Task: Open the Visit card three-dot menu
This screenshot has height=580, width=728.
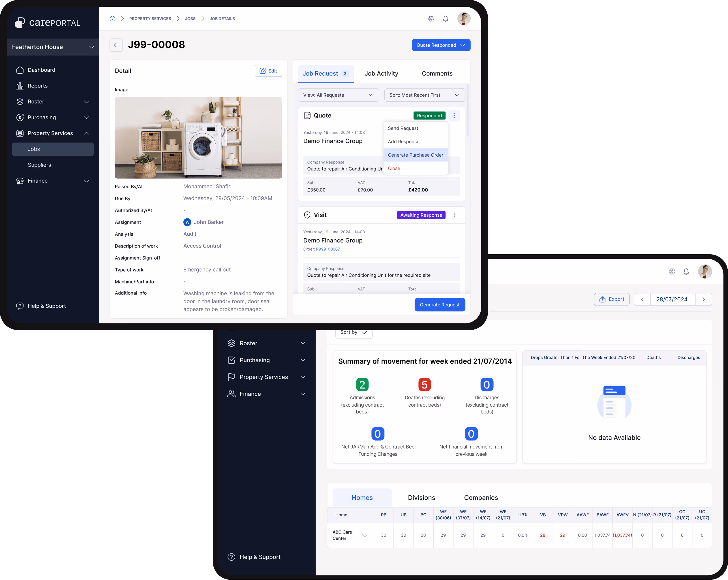Action: (454, 215)
